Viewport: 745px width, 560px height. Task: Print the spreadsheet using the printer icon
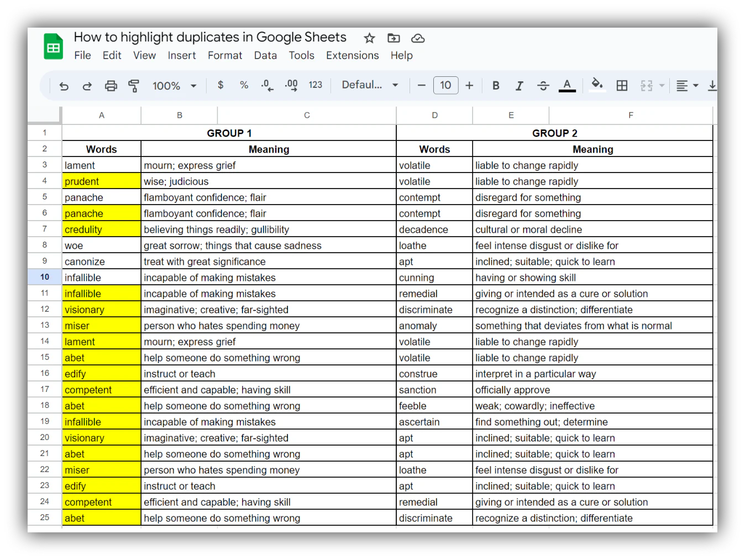(111, 86)
